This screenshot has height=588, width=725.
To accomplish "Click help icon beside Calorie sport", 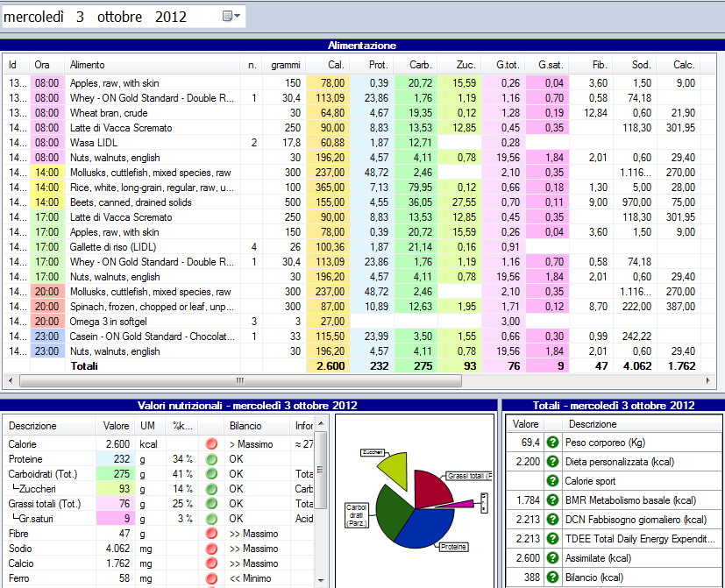I will pyautogui.click(x=552, y=481).
